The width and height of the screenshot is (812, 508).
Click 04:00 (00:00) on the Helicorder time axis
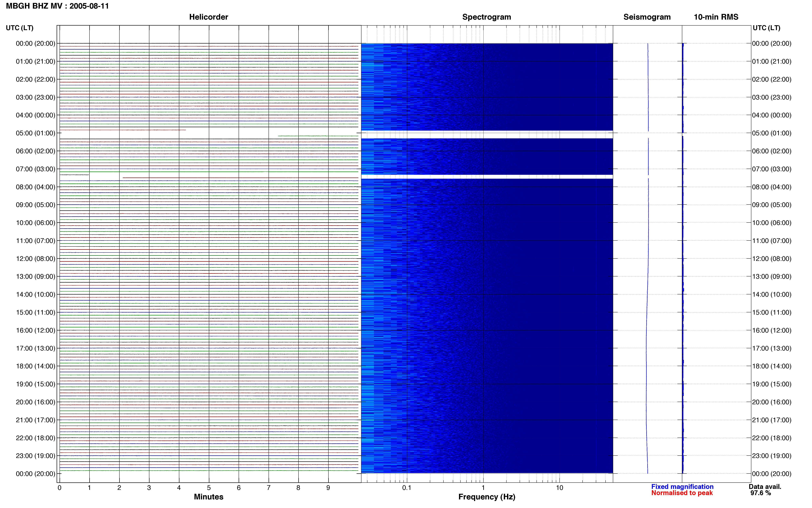(x=36, y=115)
